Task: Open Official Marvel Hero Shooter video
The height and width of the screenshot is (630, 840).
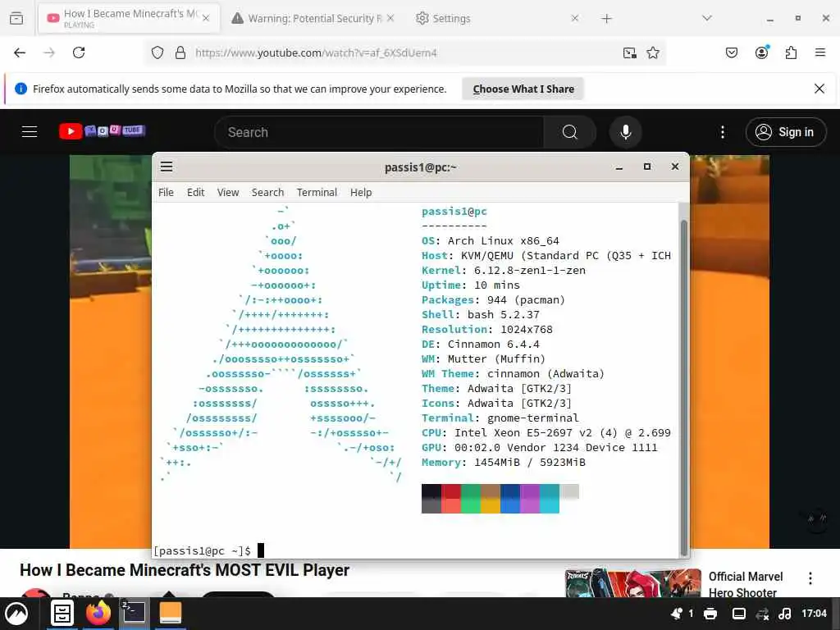Action: tap(745, 584)
